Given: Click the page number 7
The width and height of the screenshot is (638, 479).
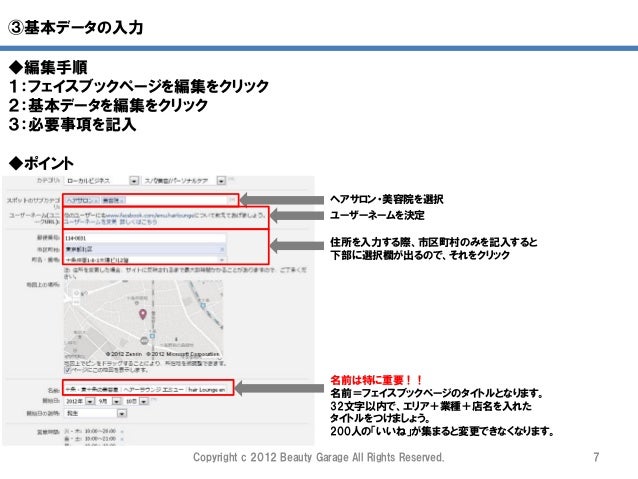Looking at the screenshot, I should tap(596, 457).
